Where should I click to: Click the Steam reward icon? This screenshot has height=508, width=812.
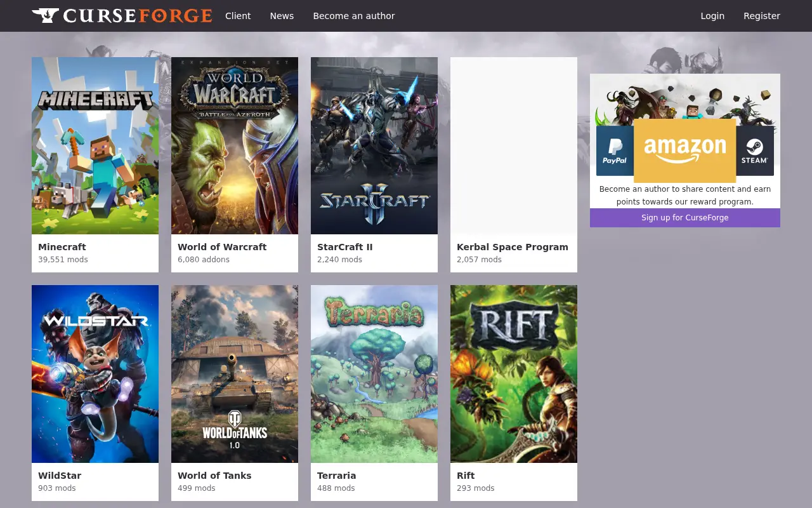coord(755,150)
